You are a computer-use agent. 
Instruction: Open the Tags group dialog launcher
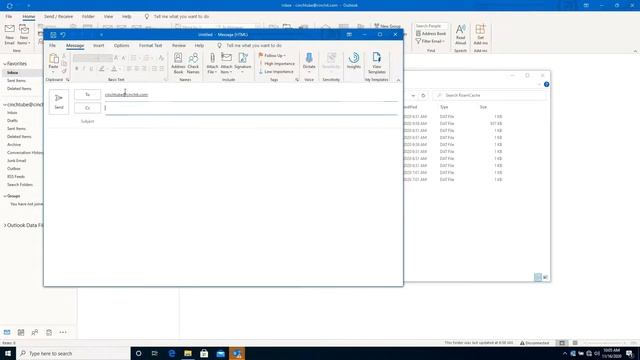297,80
